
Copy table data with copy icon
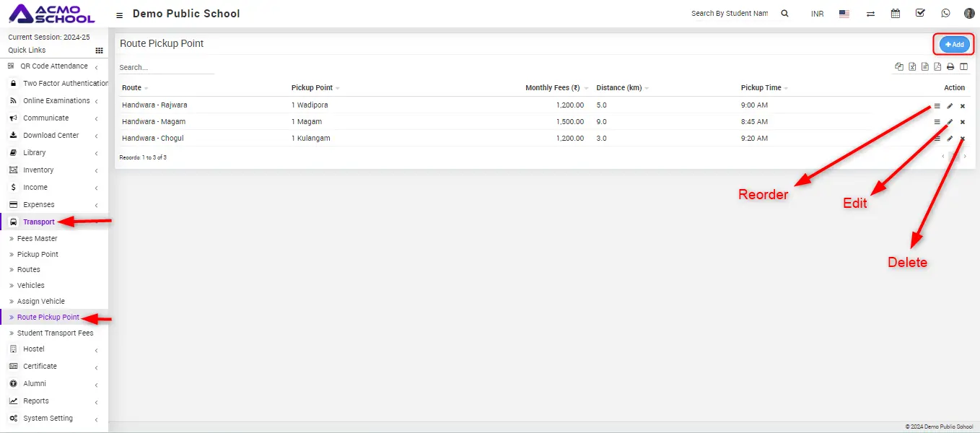[x=899, y=67]
